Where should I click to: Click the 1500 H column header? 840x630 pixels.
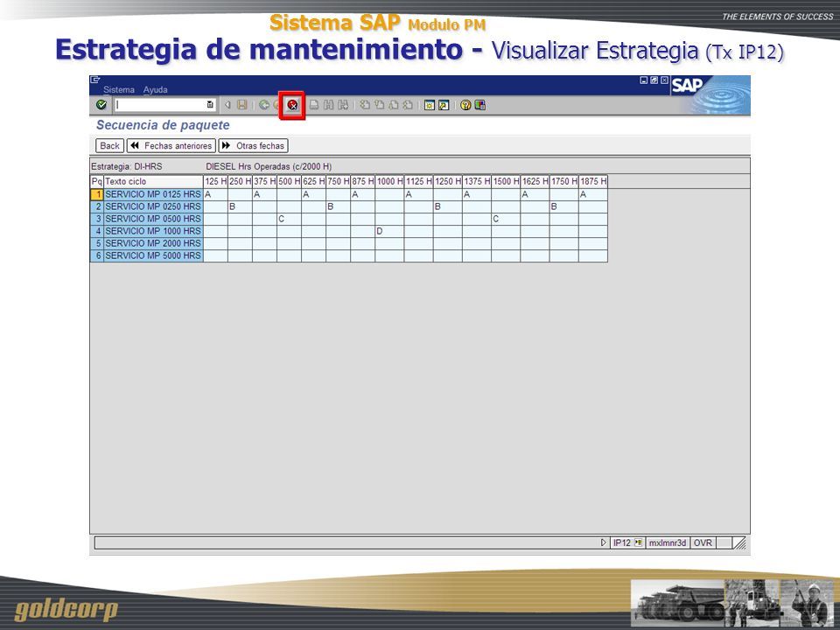pos(506,182)
